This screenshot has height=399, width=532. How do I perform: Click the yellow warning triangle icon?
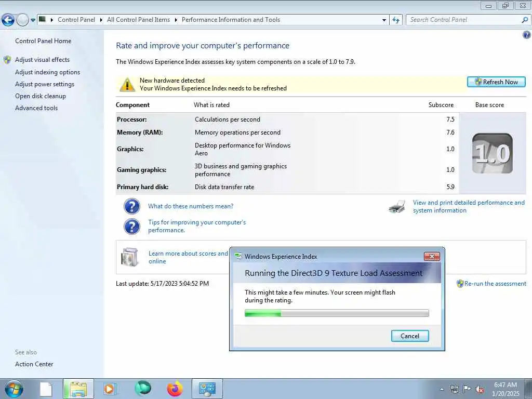pos(127,85)
